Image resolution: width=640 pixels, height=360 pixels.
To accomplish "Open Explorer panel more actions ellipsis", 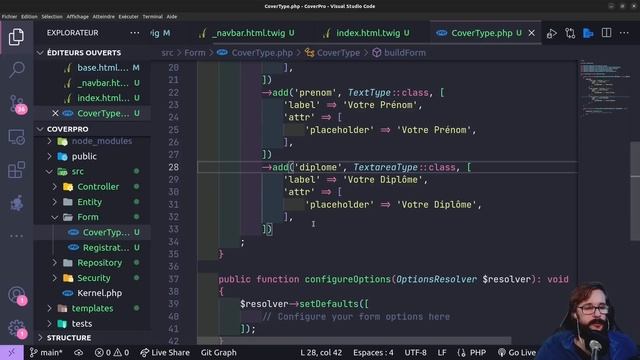I will pyautogui.click(x=135, y=33).
